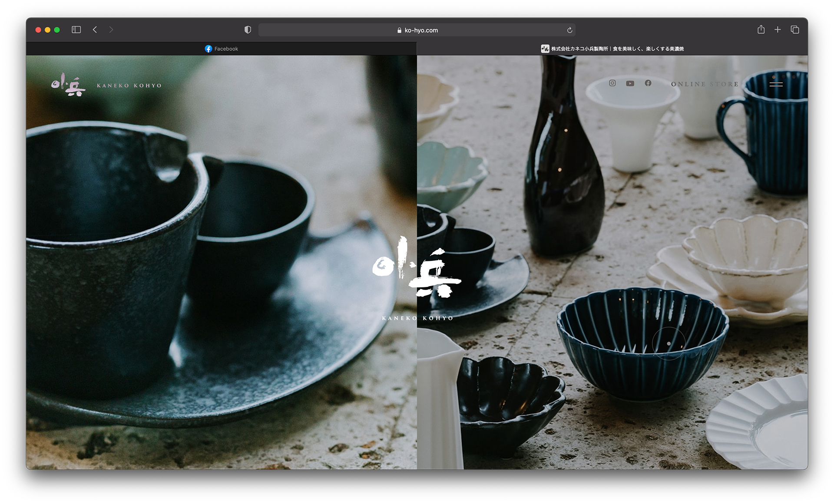834x504 pixels.
Task: Go forward to the next page
Action: (111, 30)
